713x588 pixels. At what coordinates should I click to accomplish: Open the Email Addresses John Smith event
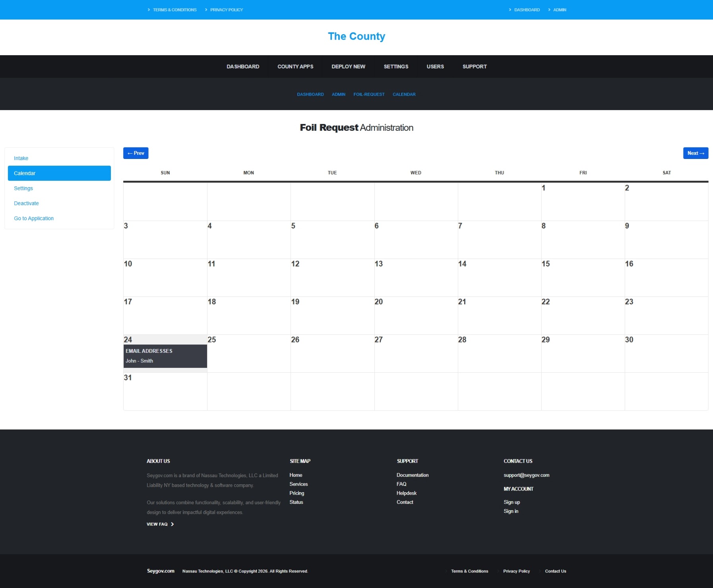[165, 356]
